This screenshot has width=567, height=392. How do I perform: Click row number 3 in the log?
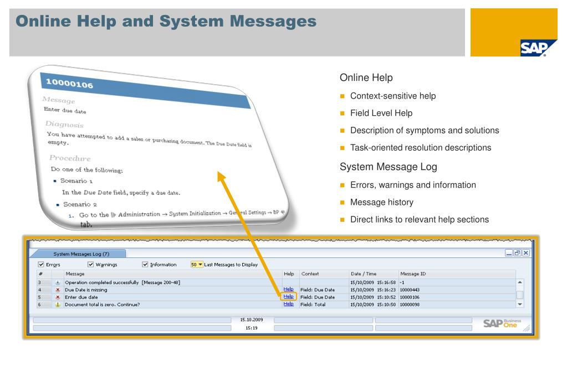point(40,282)
